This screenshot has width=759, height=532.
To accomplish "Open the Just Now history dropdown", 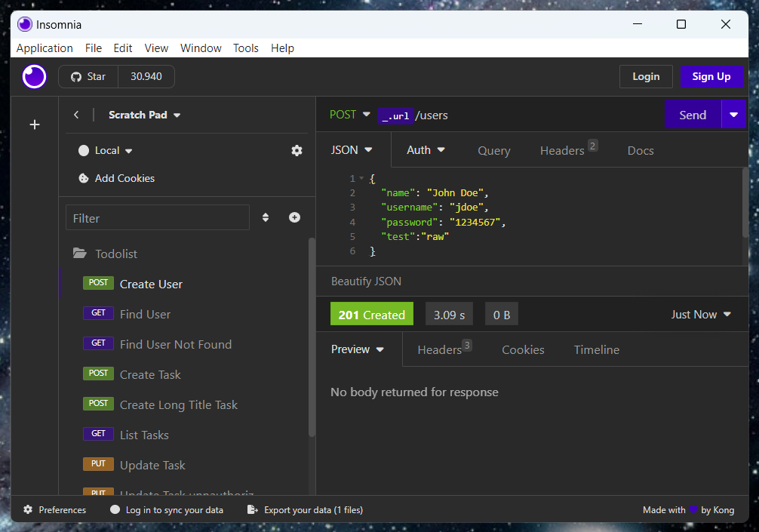I will (x=700, y=314).
